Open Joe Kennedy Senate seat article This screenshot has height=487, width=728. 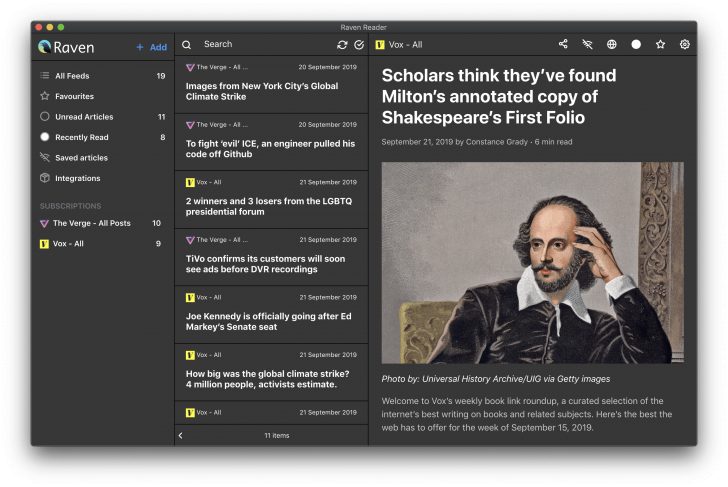pos(272,315)
